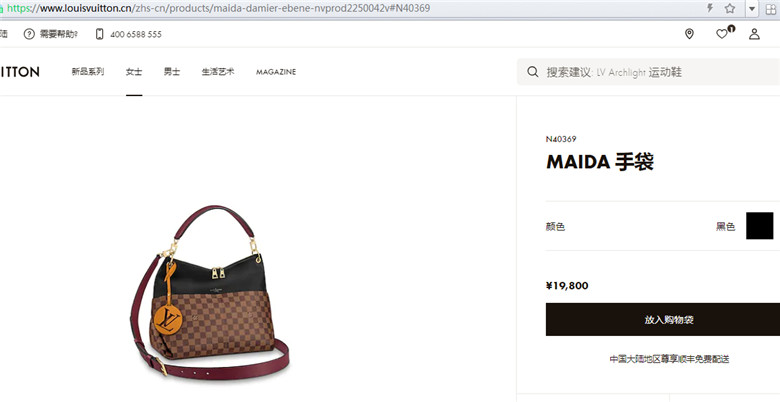Click the 放入购物袋 button

pos(663,319)
